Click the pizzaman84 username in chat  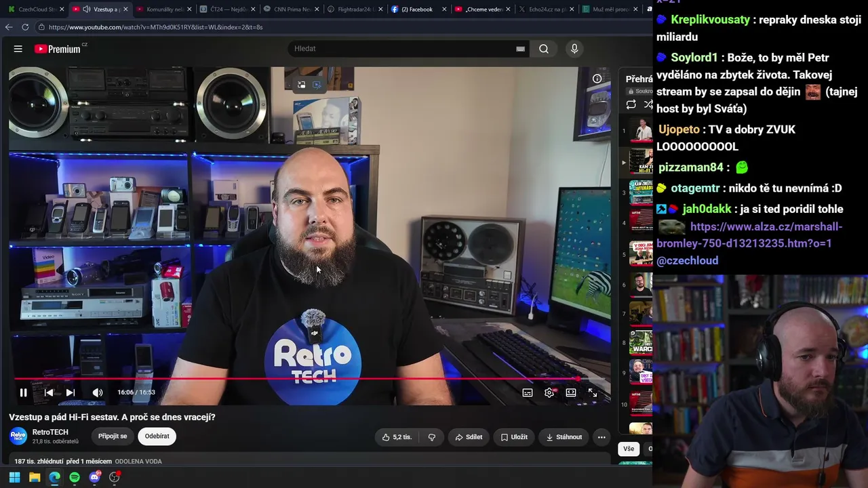pyautogui.click(x=691, y=167)
